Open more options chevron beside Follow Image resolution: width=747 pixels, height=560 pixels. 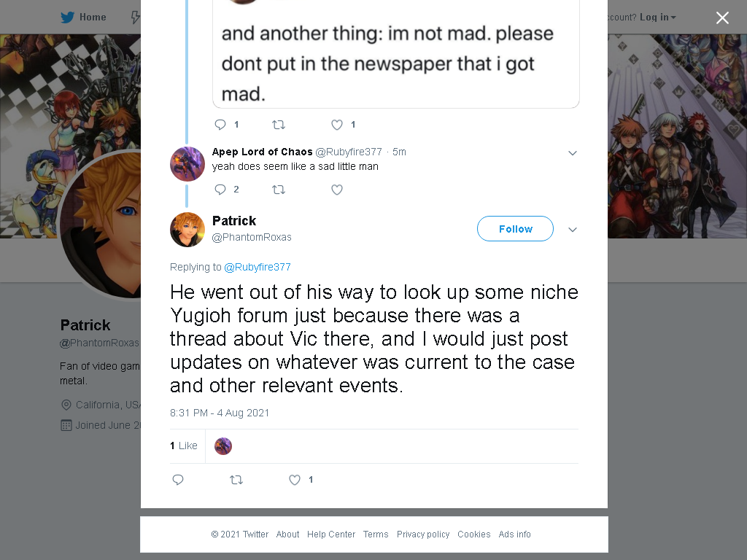573,230
